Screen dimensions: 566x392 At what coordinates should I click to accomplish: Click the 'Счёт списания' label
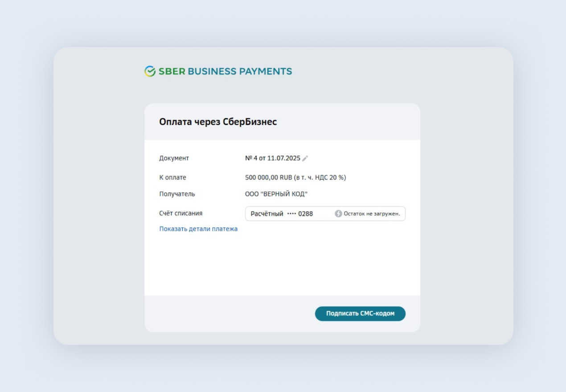tap(181, 213)
